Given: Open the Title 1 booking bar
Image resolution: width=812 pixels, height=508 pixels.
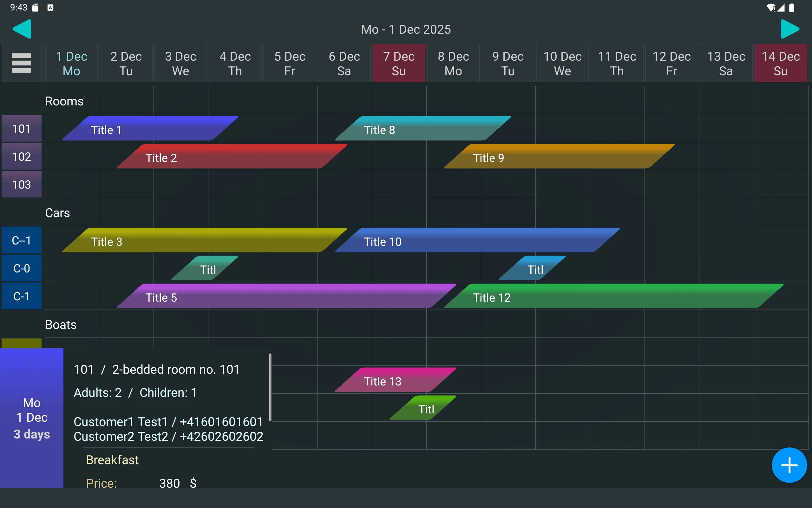Looking at the screenshot, I should pos(150,128).
